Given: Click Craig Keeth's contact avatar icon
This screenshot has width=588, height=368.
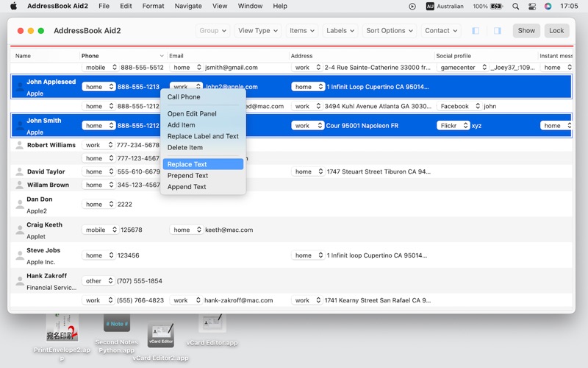Looking at the screenshot, I should point(20,230).
